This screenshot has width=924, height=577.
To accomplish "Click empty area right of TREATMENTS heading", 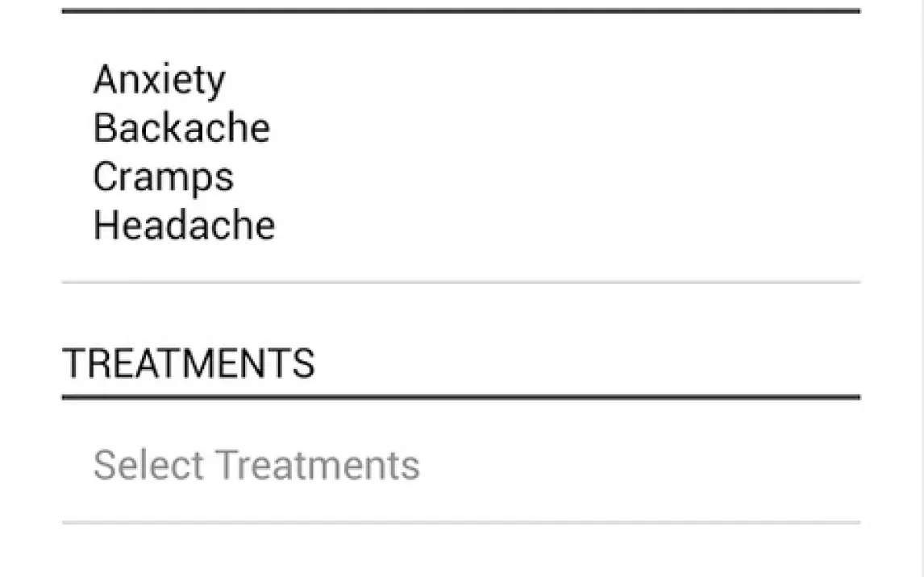I will click(x=588, y=363).
